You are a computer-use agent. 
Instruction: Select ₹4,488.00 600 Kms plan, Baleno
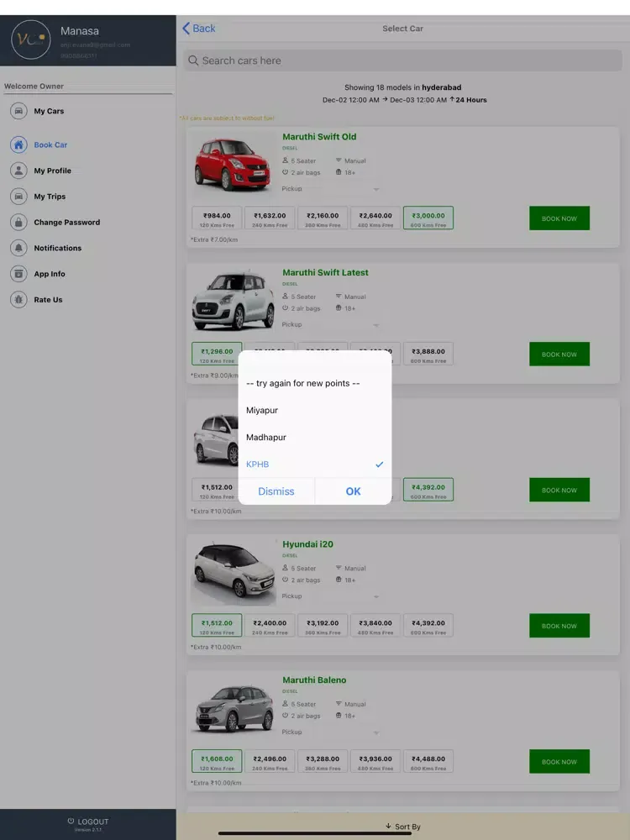coord(428,761)
